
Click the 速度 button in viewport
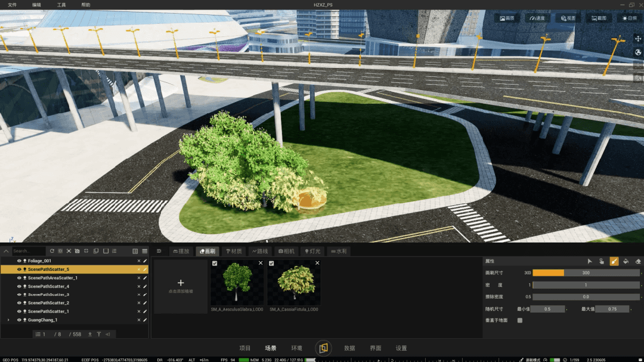click(x=537, y=18)
